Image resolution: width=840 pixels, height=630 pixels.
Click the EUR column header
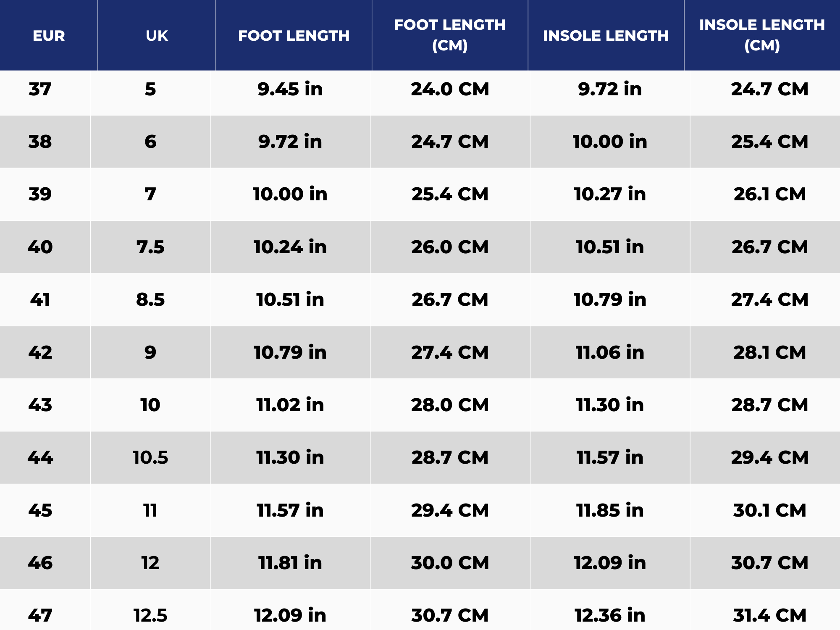pos(49,36)
